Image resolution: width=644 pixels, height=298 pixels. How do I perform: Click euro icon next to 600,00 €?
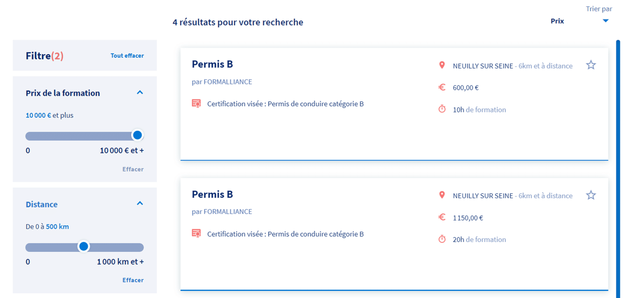pos(442,87)
